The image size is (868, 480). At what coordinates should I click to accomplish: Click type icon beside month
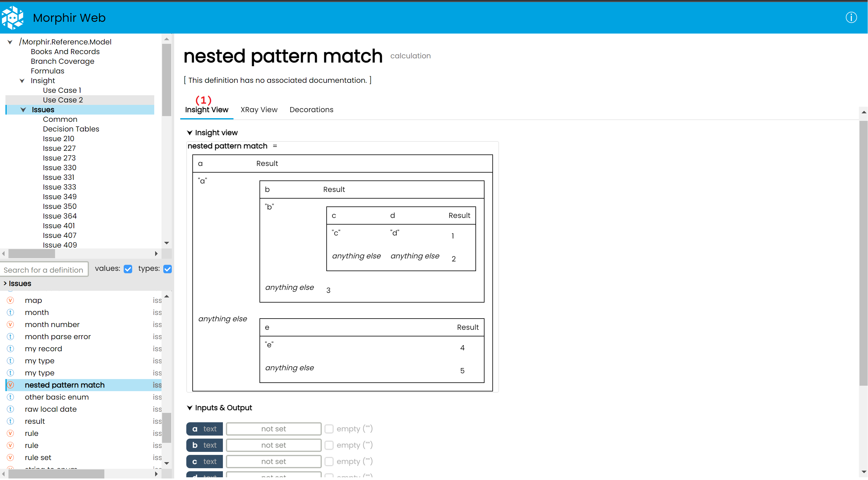(x=11, y=313)
